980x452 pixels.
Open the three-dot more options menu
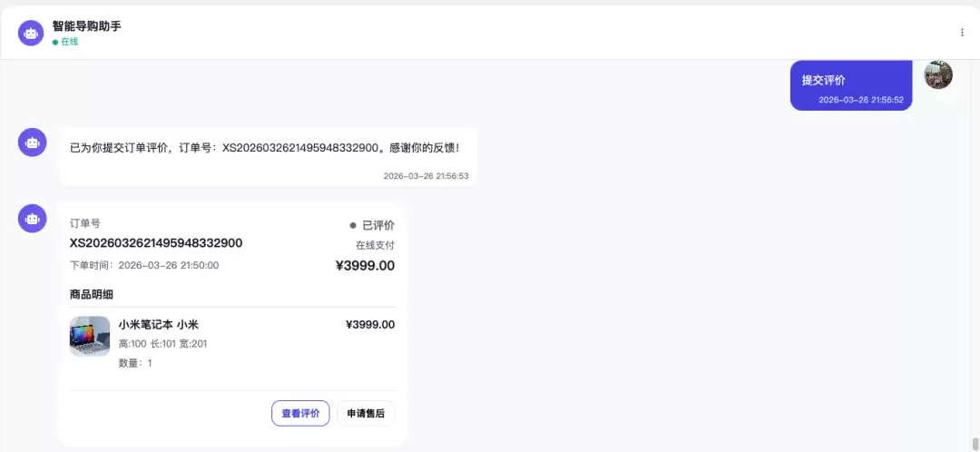click(962, 33)
